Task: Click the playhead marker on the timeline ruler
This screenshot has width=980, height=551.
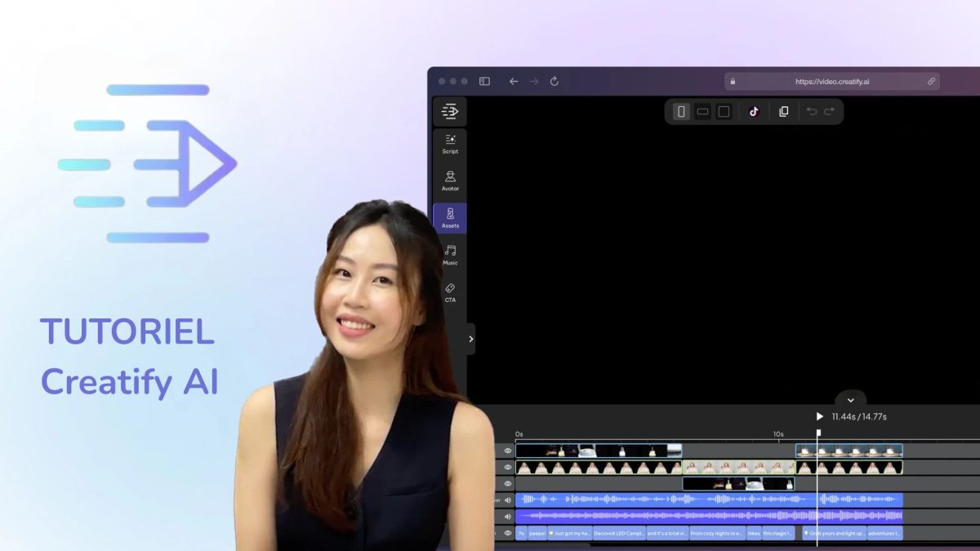Action: pos(818,433)
